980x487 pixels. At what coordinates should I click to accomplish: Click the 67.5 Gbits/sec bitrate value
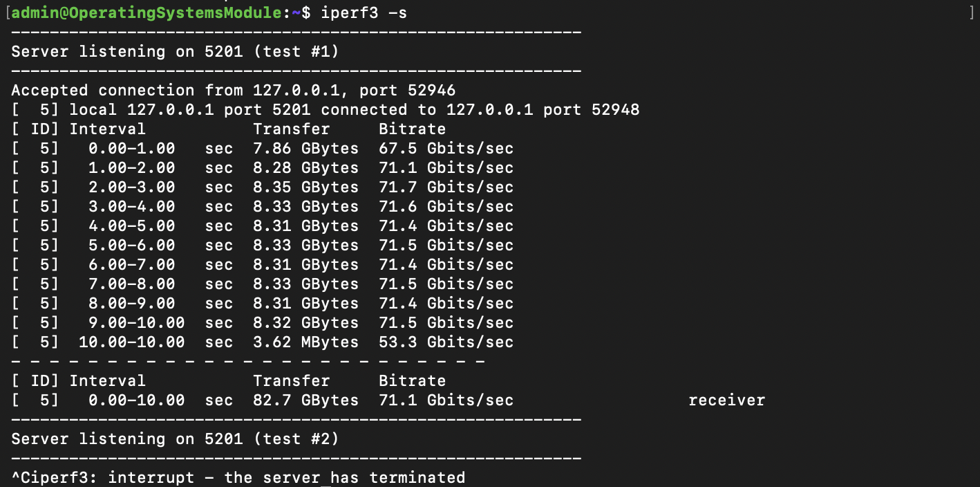(x=446, y=149)
